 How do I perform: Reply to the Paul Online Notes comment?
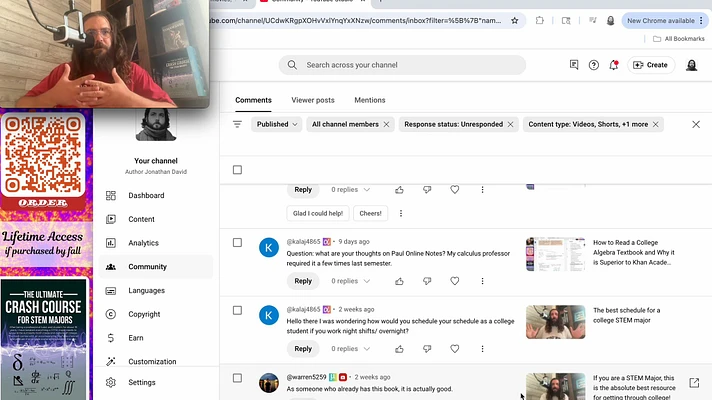click(303, 281)
